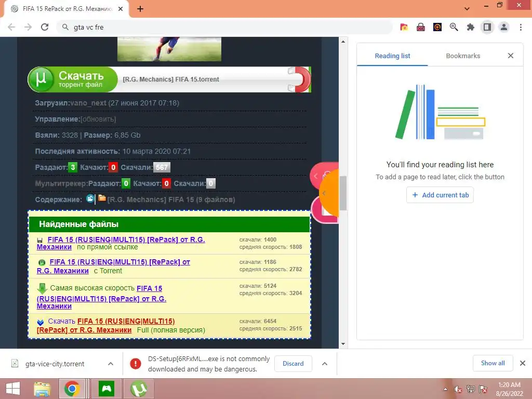532x399 pixels.
Task: Click the pink floating widget arrow
Action: [x=316, y=176]
